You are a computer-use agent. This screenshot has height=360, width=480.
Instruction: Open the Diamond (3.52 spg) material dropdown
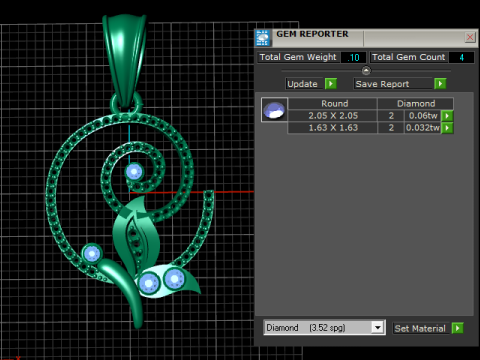377,328
